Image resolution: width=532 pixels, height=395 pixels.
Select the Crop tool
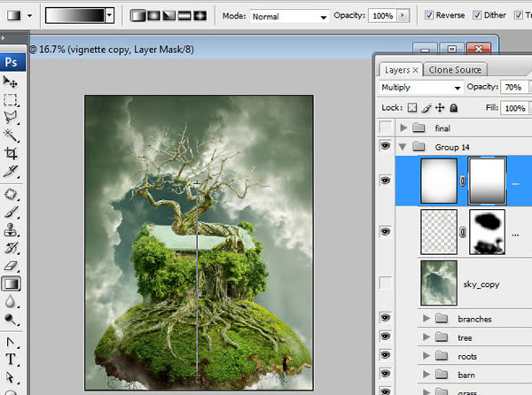12,152
